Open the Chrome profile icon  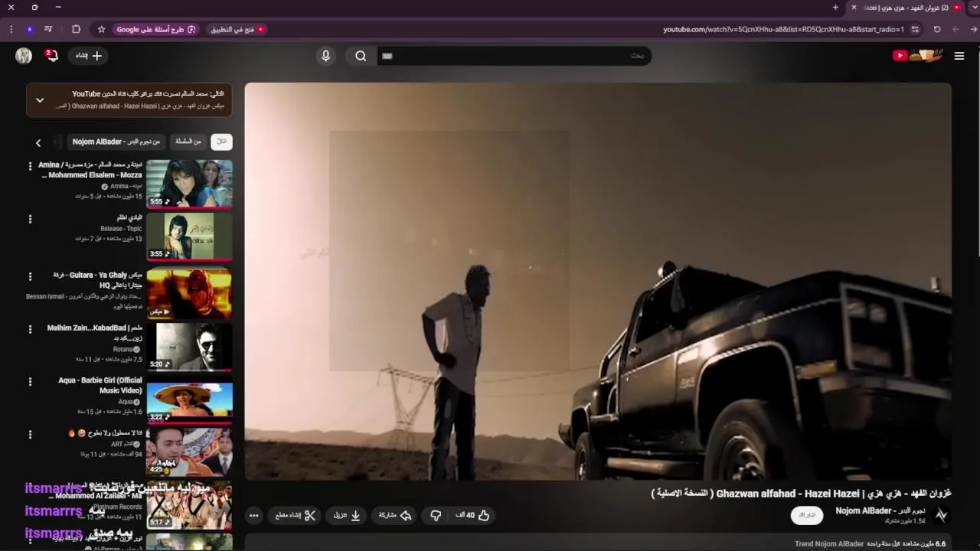click(x=29, y=29)
